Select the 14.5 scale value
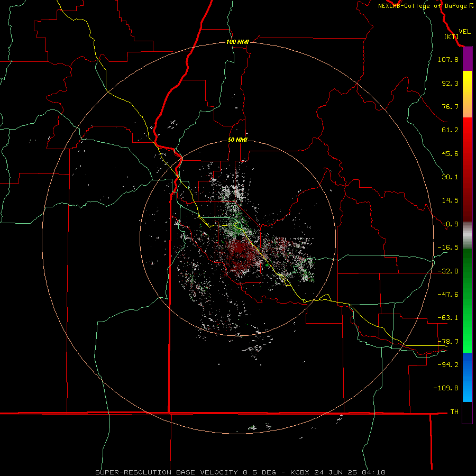The width and height of the screenshot is (476, 476). click(x=450, y=200)
